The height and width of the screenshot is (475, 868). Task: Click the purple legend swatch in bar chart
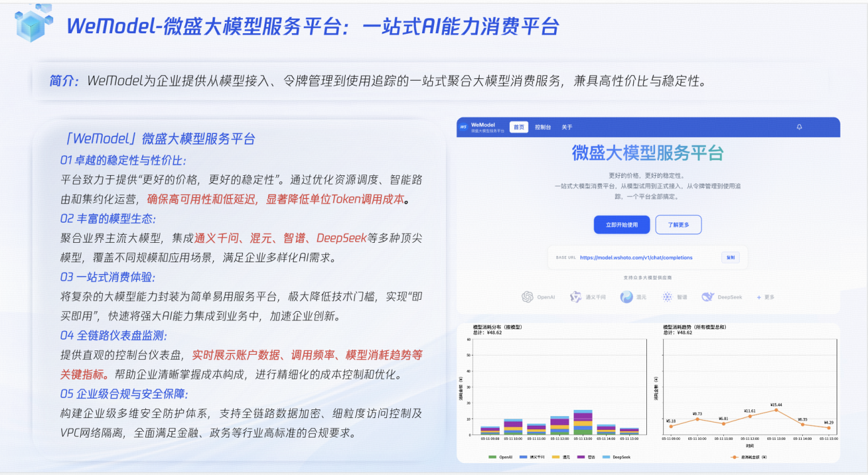(581, 457)
